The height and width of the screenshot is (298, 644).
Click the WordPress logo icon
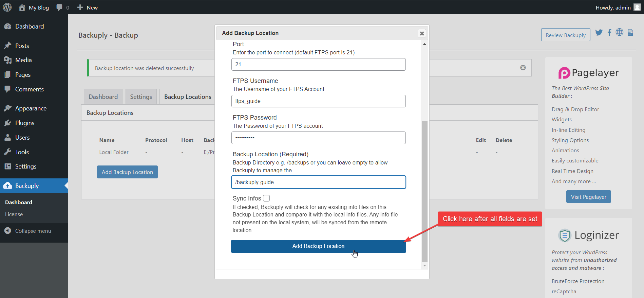click(x=7, y=7)
